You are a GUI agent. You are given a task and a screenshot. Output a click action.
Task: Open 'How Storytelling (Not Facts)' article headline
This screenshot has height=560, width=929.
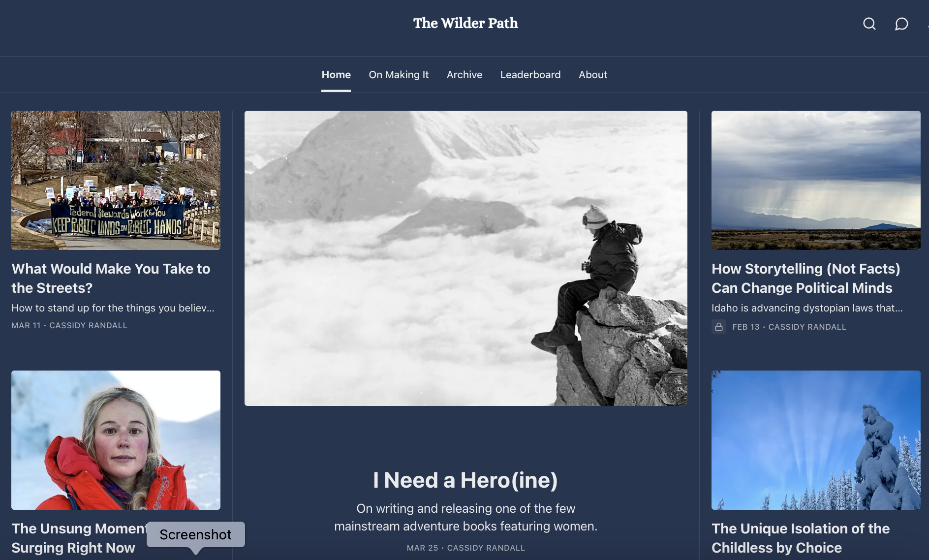tap(805, 278)
